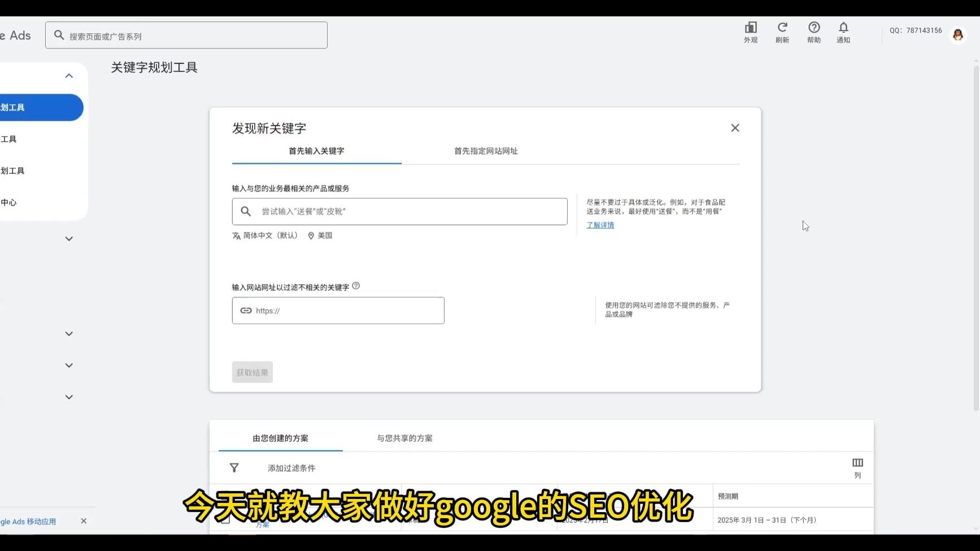Close the 发现新关键字 dialog
Viewport: 980px width, 551px height.
pyautogui.click(x=735, y=128)
